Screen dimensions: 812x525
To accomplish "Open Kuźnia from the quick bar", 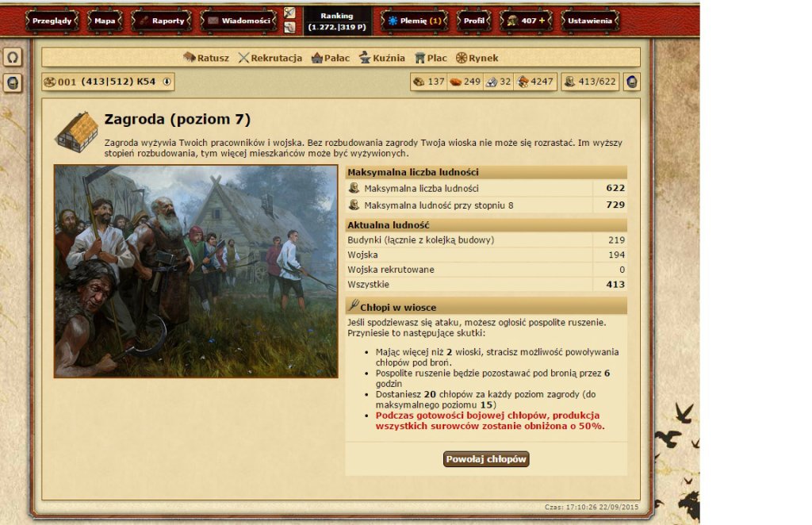I will (x=382, y=57).
